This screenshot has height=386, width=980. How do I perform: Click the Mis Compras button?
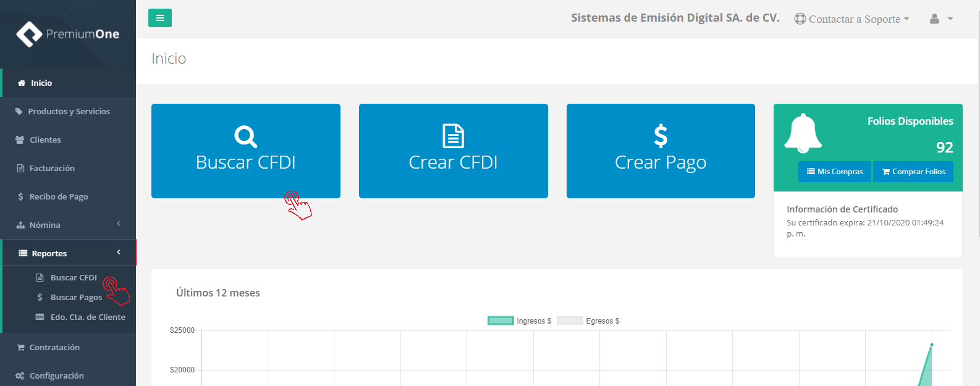click(x=835, y=172)
